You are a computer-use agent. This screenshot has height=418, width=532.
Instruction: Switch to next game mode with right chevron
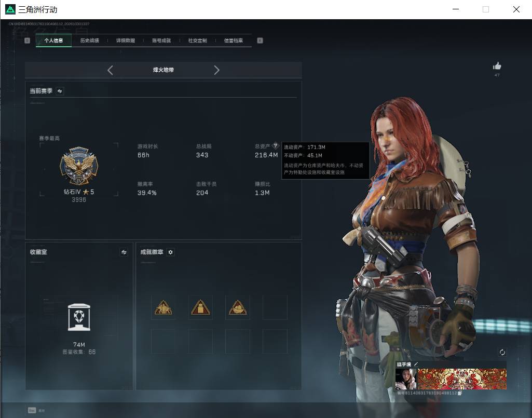217,70
